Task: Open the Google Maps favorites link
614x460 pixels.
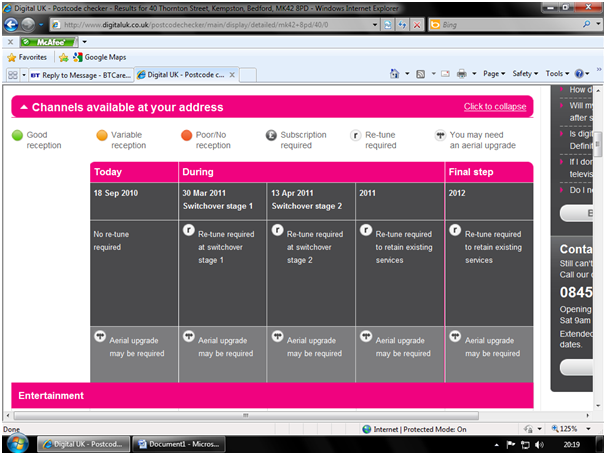Action: click(103, 58)
